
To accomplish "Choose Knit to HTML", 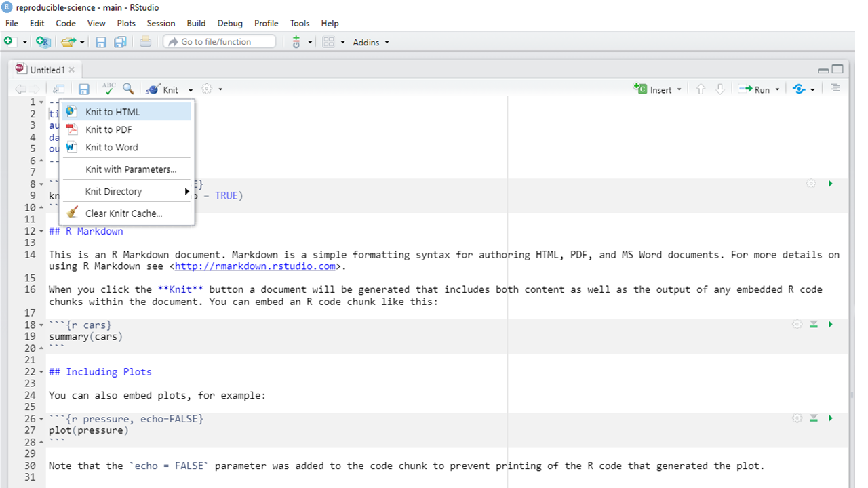I will (x=127, y=112).
